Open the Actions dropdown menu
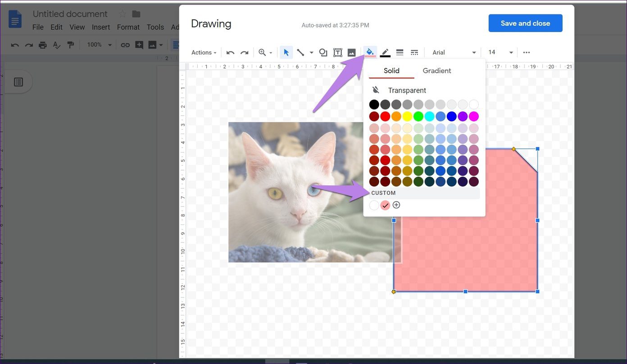The image size is (627, 364). click(204, 53)
